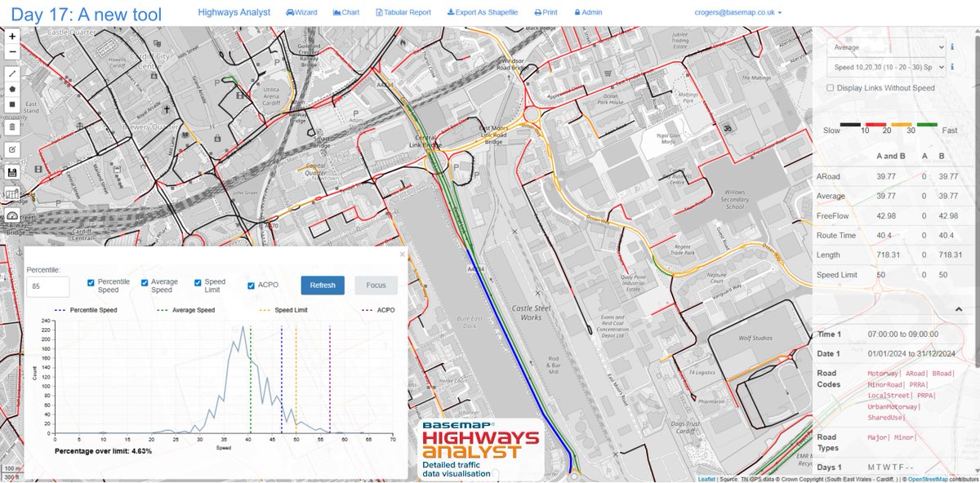Click the '07:00:00 to 09:00:00' time value
980x483 pixels.
click(x=902, y=334)
